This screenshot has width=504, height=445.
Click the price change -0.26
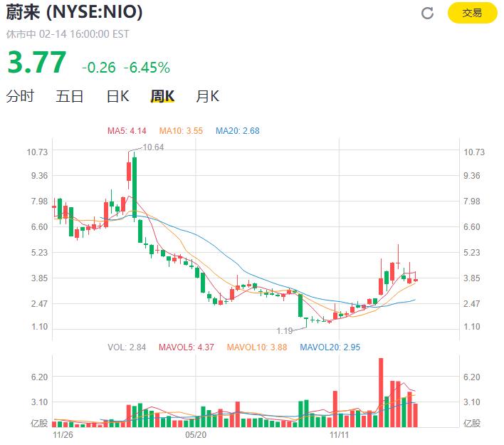(x=99, y=68)
